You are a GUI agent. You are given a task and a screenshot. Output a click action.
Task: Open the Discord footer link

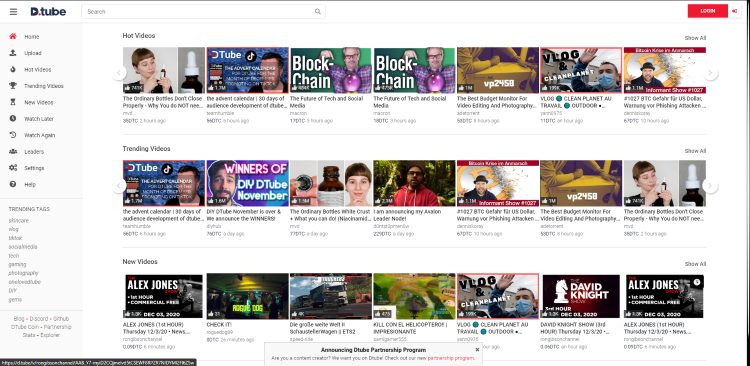[39, 319]
